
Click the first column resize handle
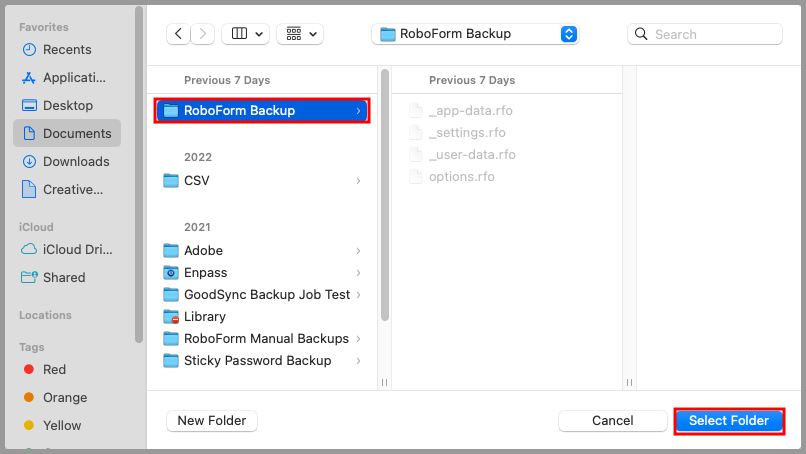[x=384, y=383]
